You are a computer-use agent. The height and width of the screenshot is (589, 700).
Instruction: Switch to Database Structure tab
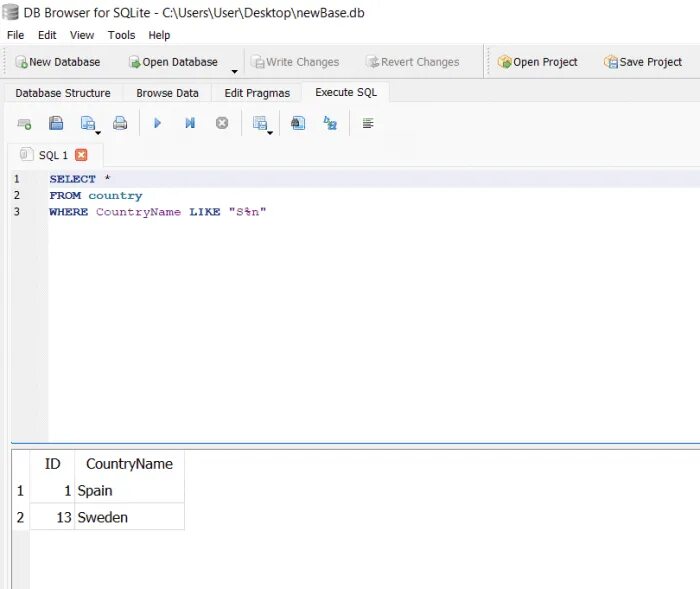(x=63, y=93)
